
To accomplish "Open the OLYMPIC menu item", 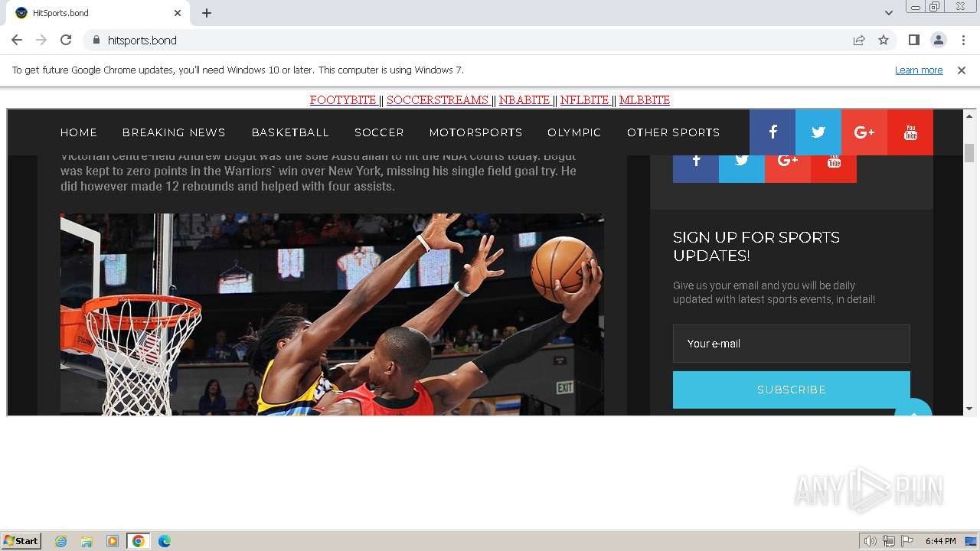I will 574,132.
